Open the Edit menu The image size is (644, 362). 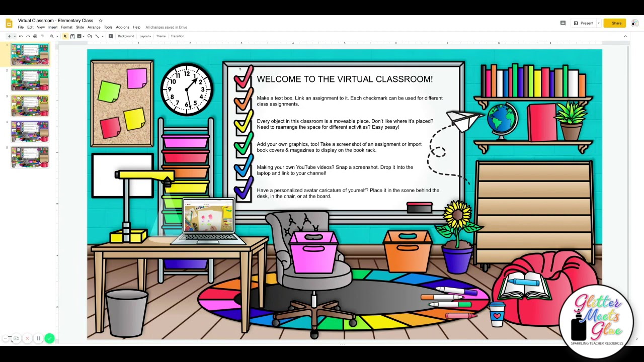[30, 27]
